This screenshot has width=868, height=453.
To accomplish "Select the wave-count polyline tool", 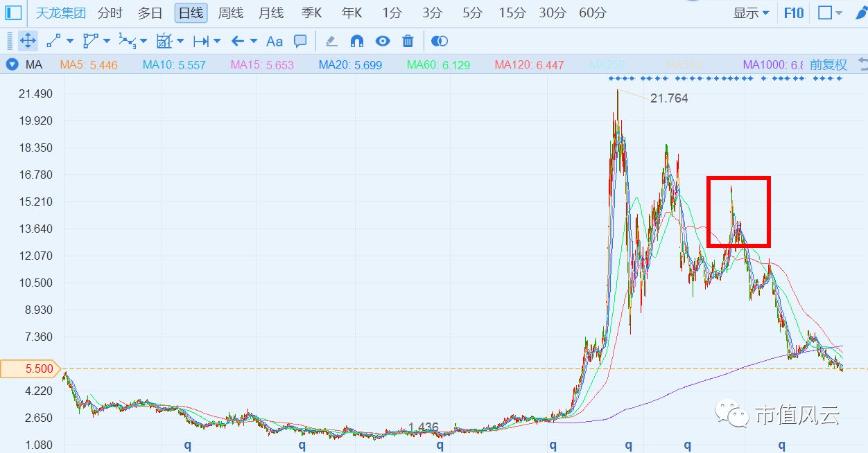I will click(127, 41).
